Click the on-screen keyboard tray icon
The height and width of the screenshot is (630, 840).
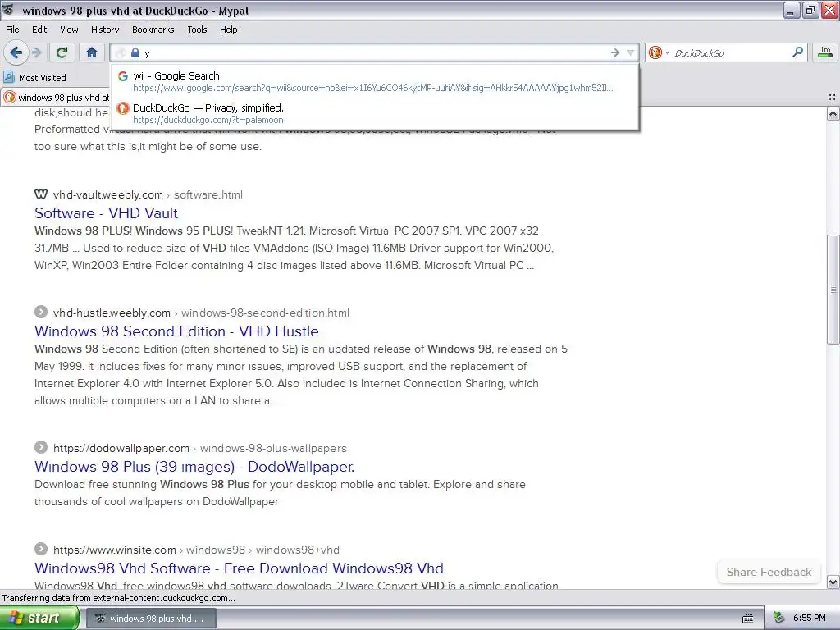tap(748, 619)
